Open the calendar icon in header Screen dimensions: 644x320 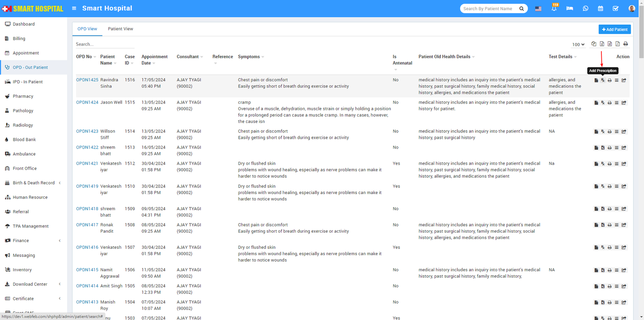[x=600, y=8]
